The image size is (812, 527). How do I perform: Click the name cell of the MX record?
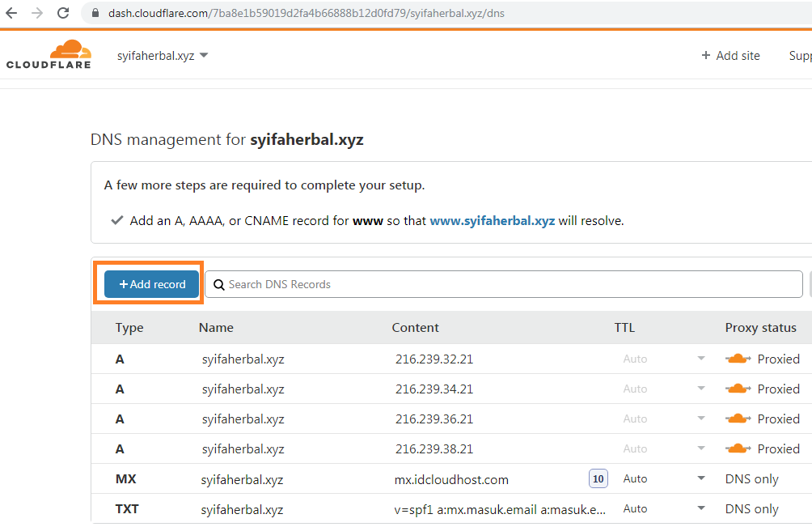243,480
